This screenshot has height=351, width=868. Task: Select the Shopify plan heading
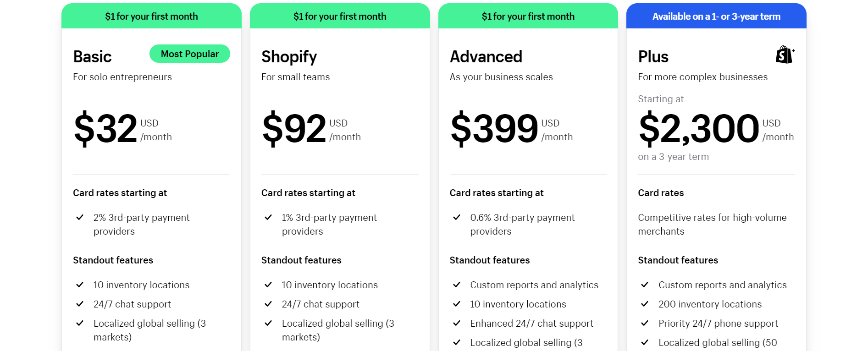[289, 57]
